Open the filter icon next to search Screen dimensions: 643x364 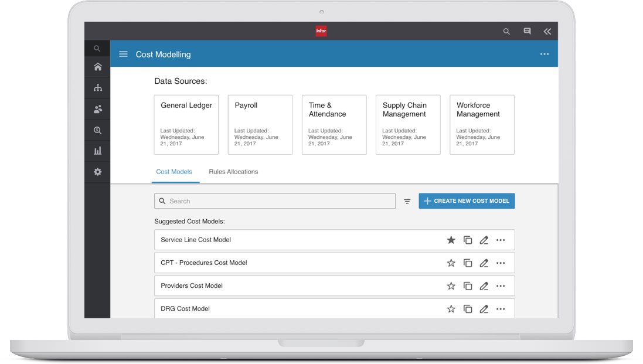click(407, 201)
